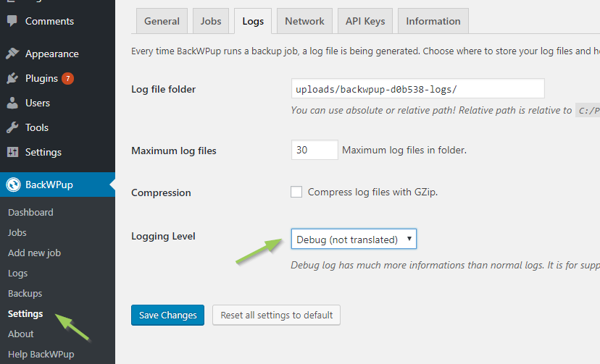Click the Plugins plug icon
Screen dimensions: 600x364
[x=12, y=78]
